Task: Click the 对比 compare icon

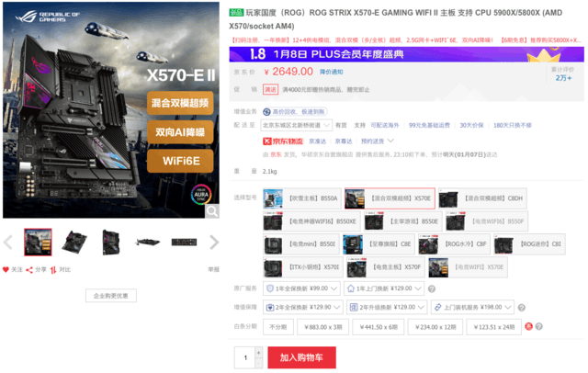Action: click(x=53, y=270)
